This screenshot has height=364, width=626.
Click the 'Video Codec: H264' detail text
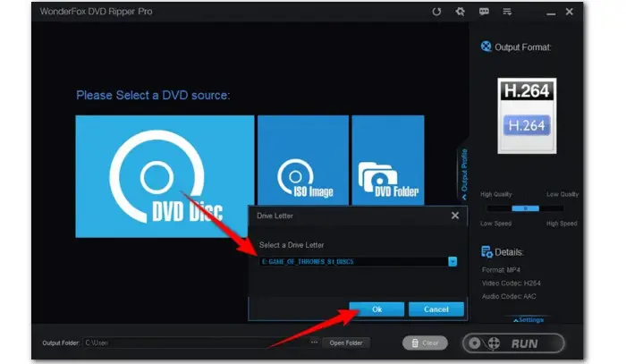tap(511, 283)
